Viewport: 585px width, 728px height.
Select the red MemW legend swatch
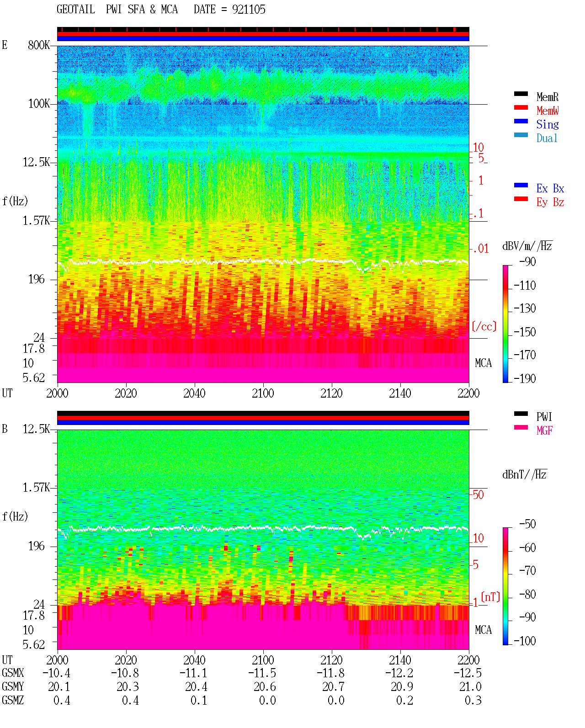pos(521,108)
